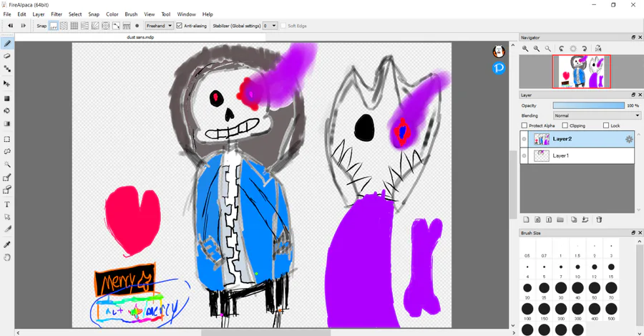Duplicate the current layer
This screenshot has height=336, width=644.
(574, 220)
